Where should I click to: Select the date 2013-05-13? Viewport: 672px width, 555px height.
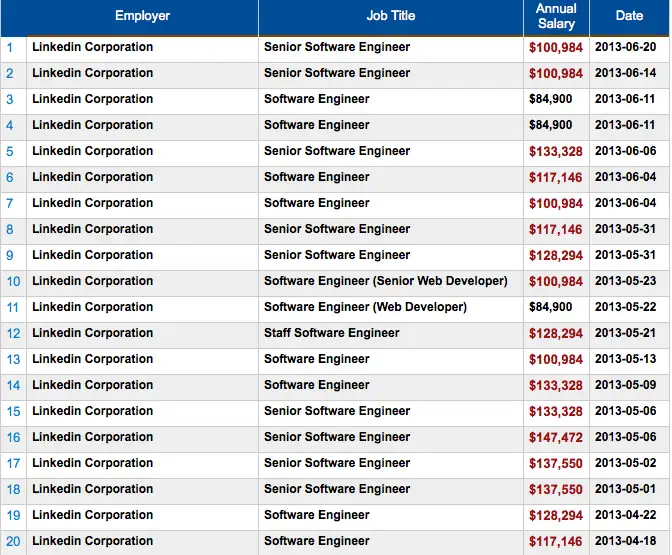[625, 359]
